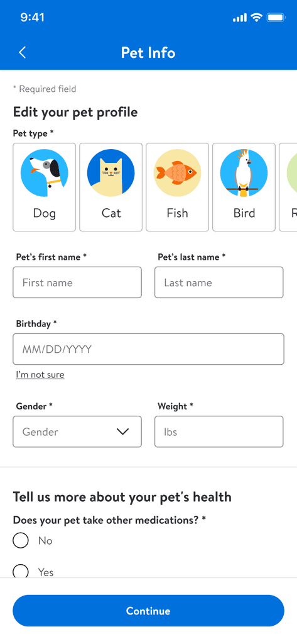
Task: Click the Weight lbs input field
Action: (x=219, y=431)
